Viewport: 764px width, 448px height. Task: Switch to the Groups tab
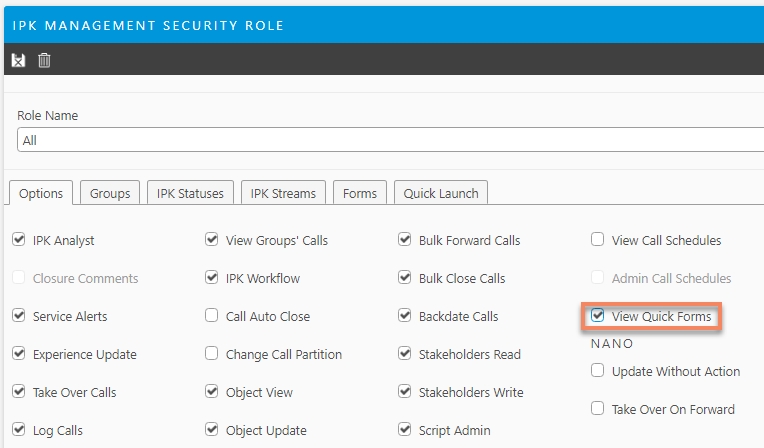(110, 193)
